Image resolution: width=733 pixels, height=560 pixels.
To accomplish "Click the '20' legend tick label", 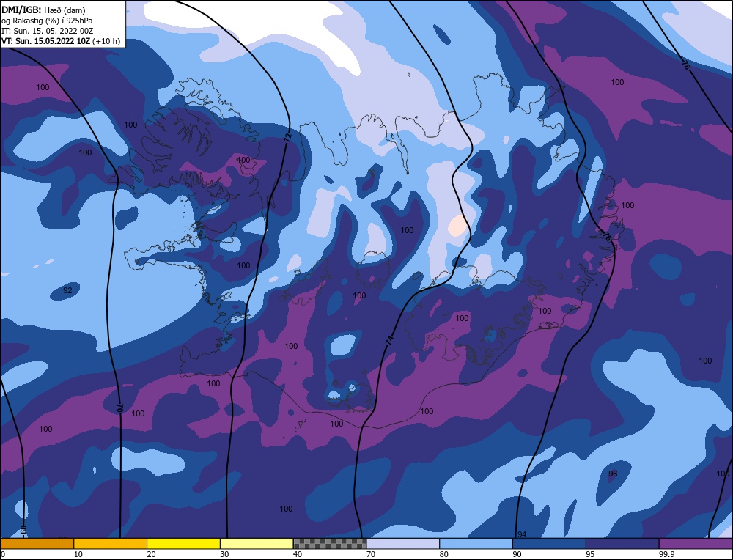I will click(152, 554).
